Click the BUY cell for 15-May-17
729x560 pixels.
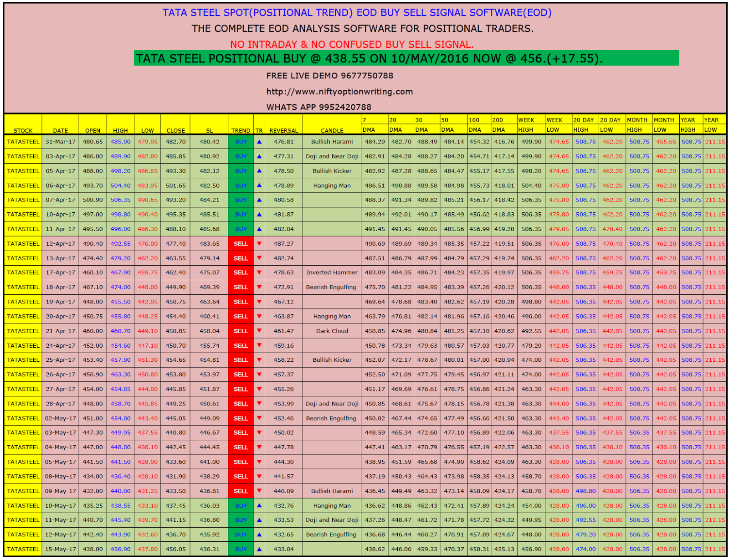241,549
